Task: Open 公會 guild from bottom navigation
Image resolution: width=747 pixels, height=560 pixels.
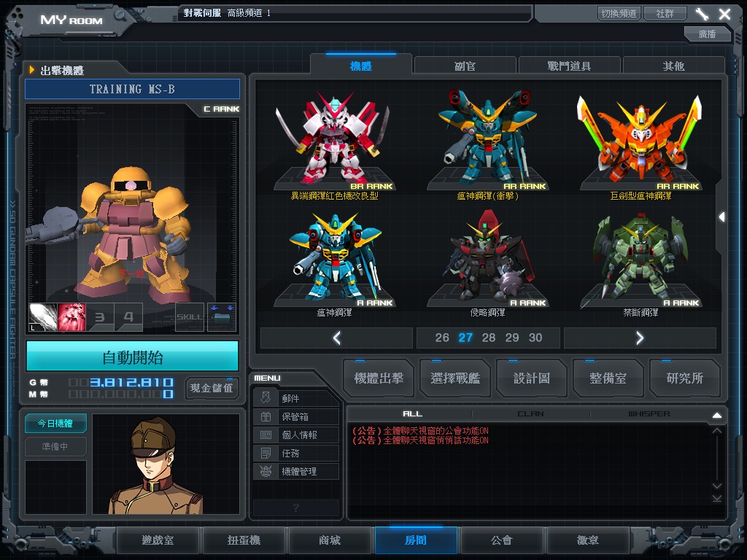Action: point(502,540)
